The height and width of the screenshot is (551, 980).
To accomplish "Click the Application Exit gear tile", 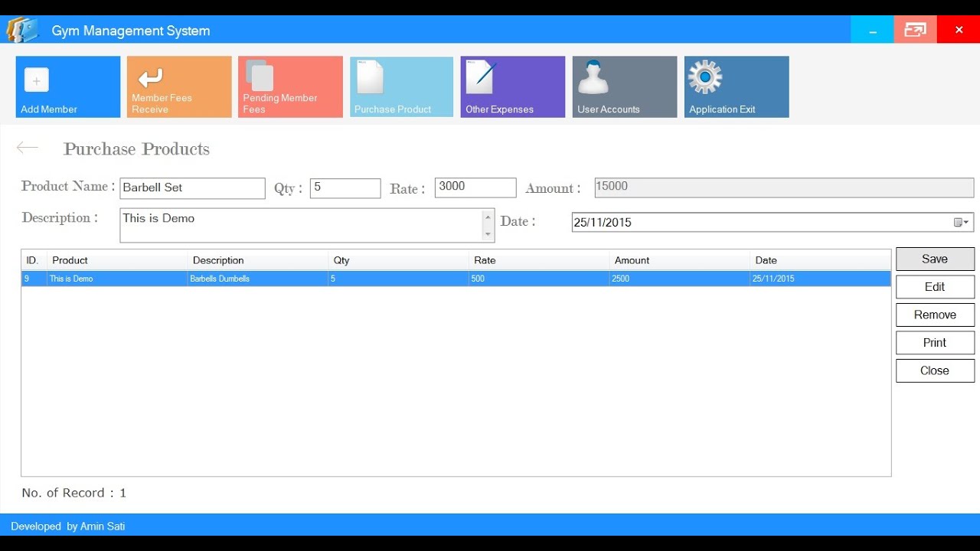I will pos(737,86).
